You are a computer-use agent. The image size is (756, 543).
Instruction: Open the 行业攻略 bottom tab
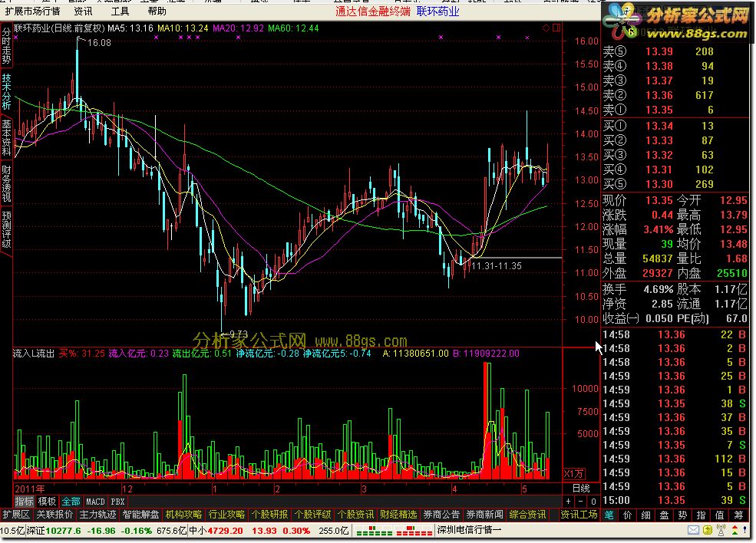(226, 515)
